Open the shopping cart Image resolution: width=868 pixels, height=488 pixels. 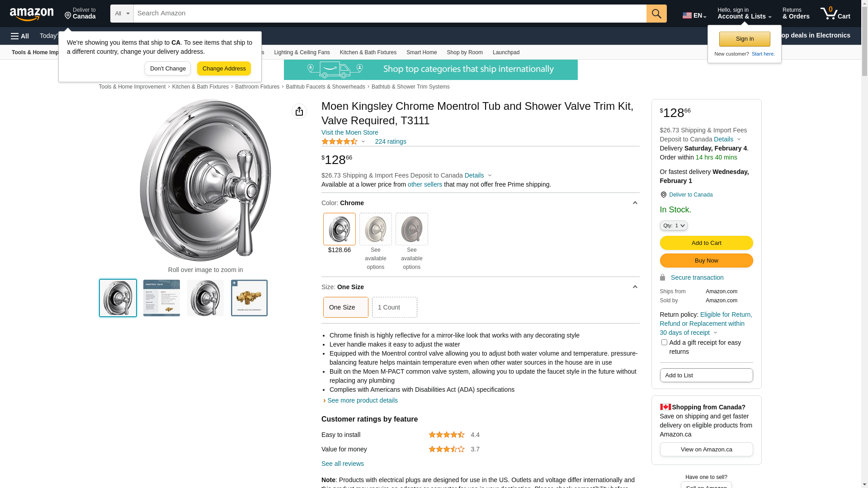[x=835, y=14]
